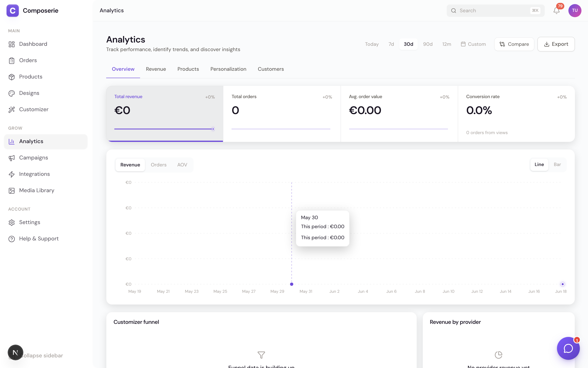Viewport: 588px width, 368px height.
Task: Click the notifications bell icon
Action: (556, 10)
